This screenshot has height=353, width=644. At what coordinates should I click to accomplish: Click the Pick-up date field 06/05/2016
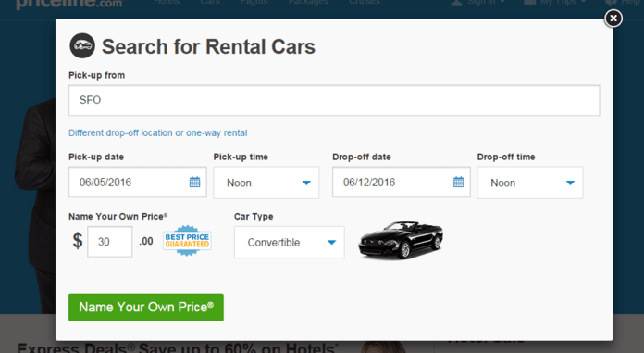click(138, 183)
